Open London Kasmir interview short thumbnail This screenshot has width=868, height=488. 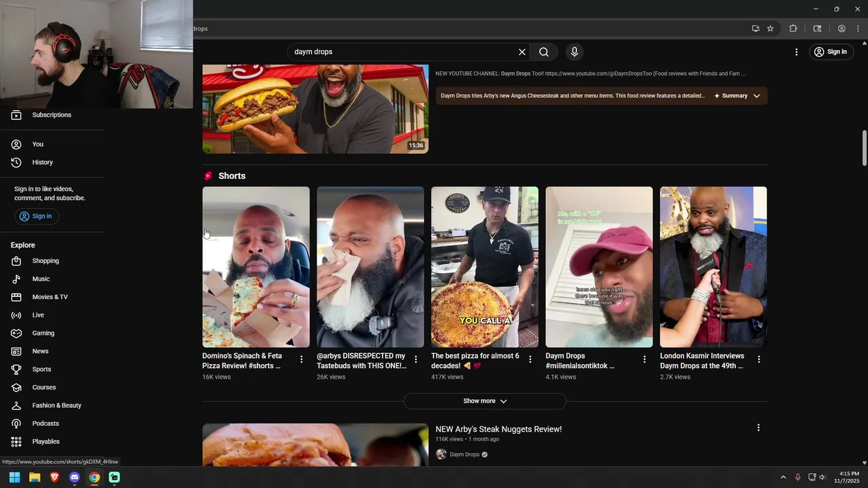click(713, 267)
